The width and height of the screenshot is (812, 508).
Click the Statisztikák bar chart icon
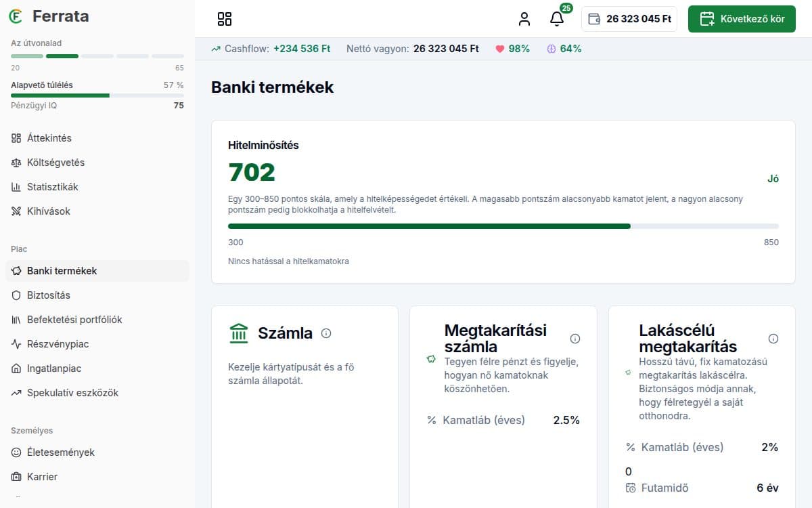pyautogui.click(x=16, y=187)
